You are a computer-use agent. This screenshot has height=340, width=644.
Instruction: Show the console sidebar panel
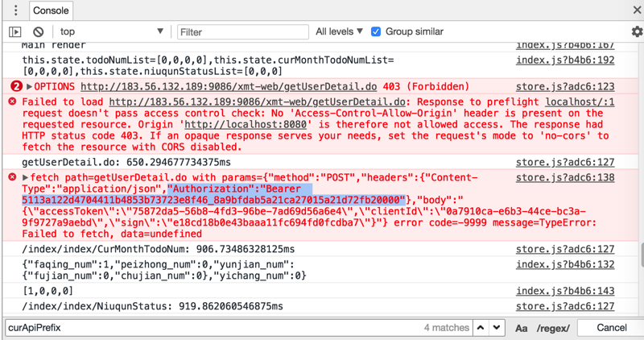[14, 32]
